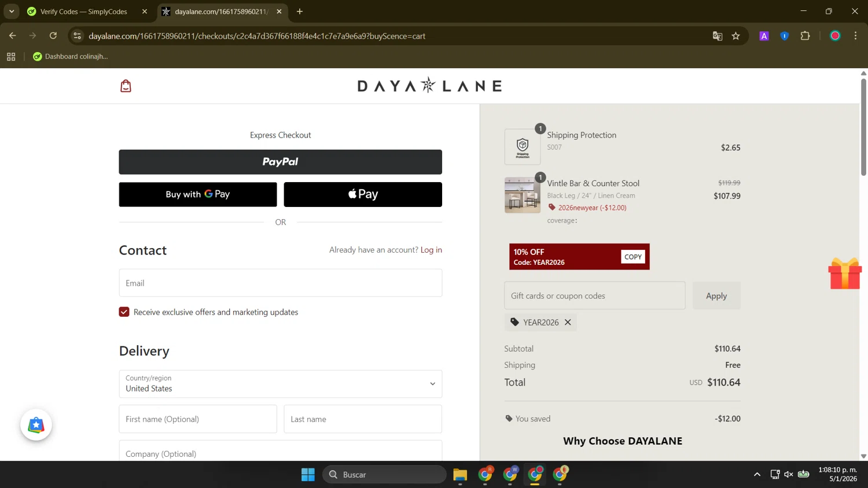Click the Apple Pay button
Viewport: 868px width, 488px height.
[363, 194]
